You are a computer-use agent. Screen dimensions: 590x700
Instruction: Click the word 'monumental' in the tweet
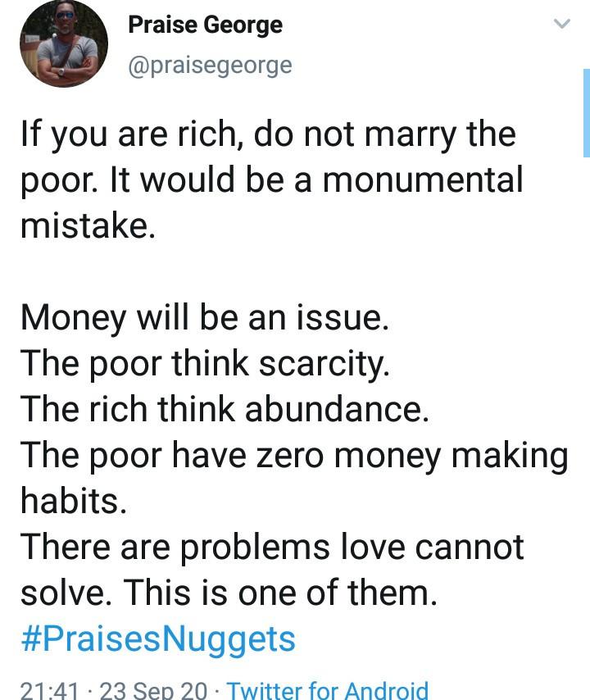(x=422, y=180)
